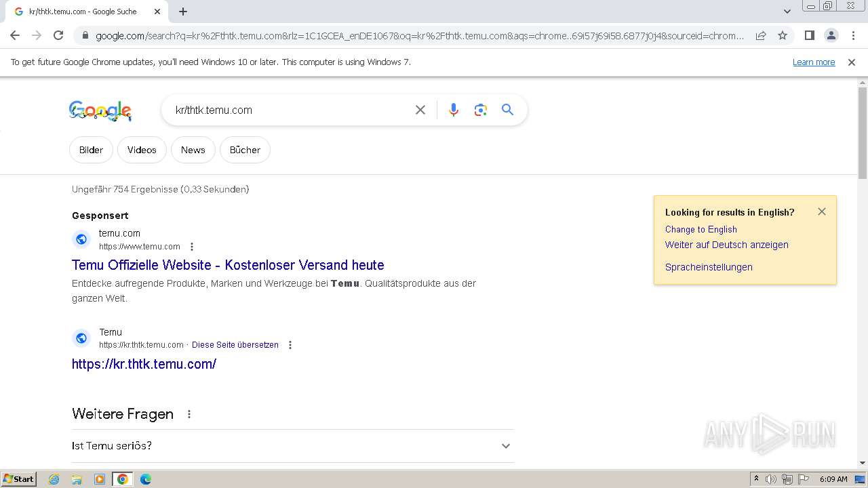Go back with the browser back arrow
The image size is (868, 488).
click(15, 35)
